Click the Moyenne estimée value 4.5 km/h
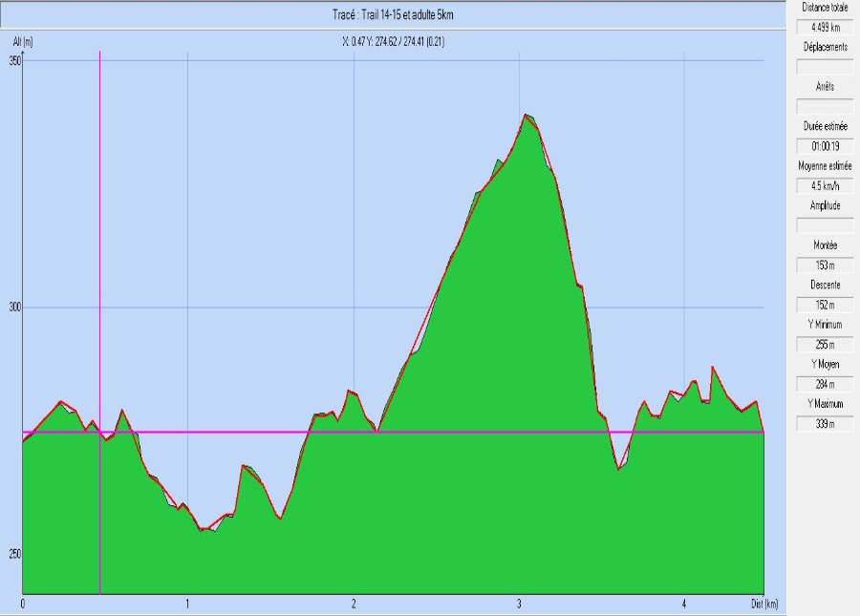The width and height of the screenshot is (860, 616). coord(824,185)
